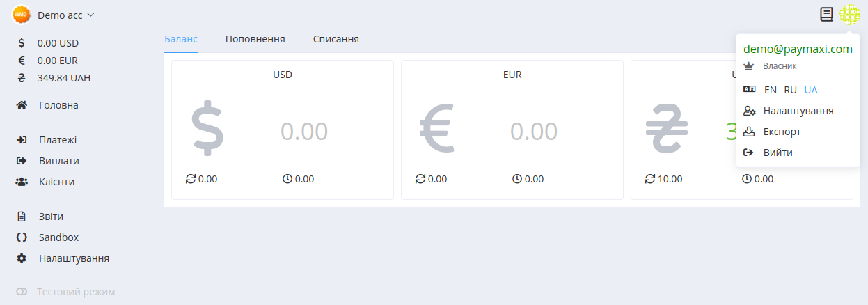
Task: Click the home icon next to Головна
Action: pyautogui.click(x=22, y=105)
